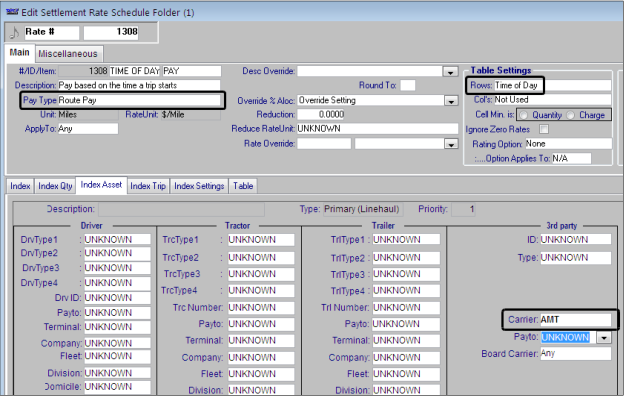Viewport: 625px width, 396px height.
Task: Click the TrcType4 field
Action: click(261, 291)
